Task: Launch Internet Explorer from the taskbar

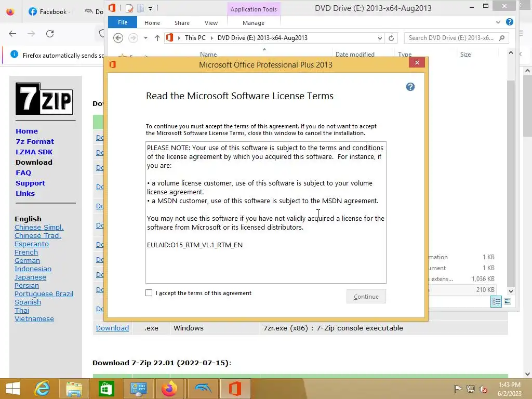Action: tap(43, 389)
